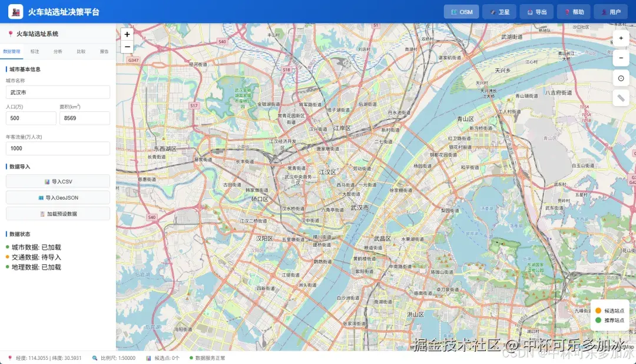Open the 分析 tab
Viewport: 636px width, 364px height.
pos(58,51)
